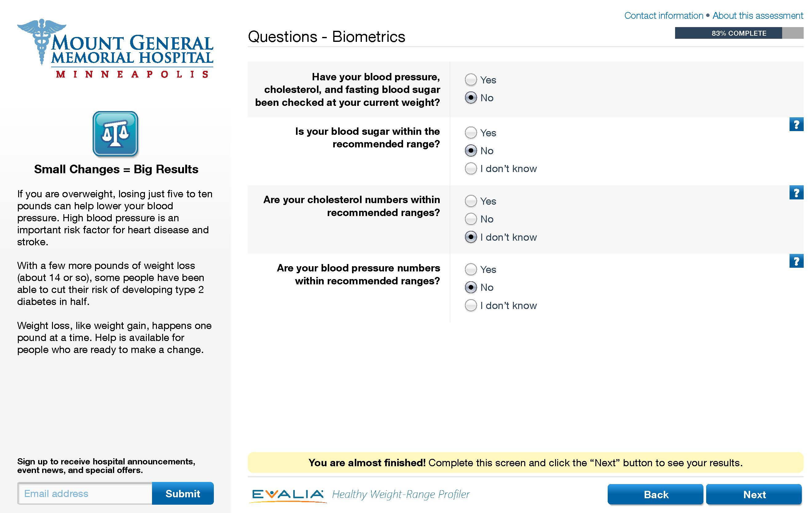This screenshot has width=812, height=513.
Task: Choose No for blood pressure within ranges
Action: coord(471,287)
